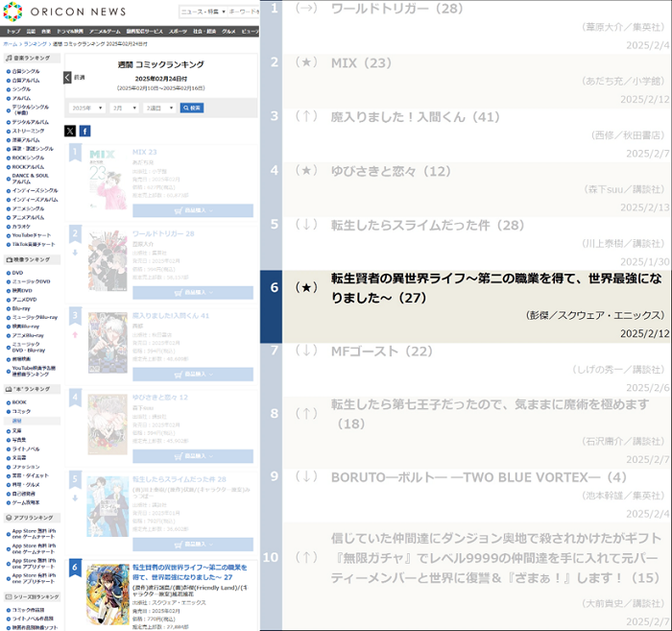Select rank 7 MFゴースト(22) in right list
672x631 pixels.
(x=466, y=369)
